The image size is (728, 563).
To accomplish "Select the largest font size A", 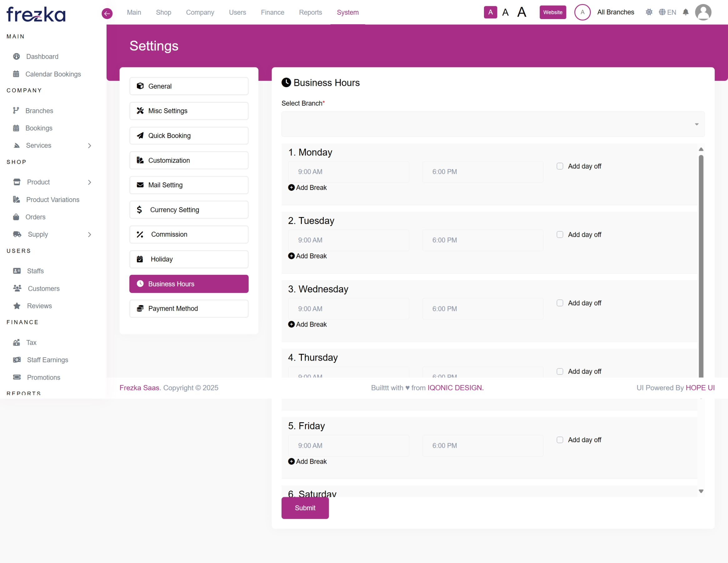I will (x=522, y=12).
